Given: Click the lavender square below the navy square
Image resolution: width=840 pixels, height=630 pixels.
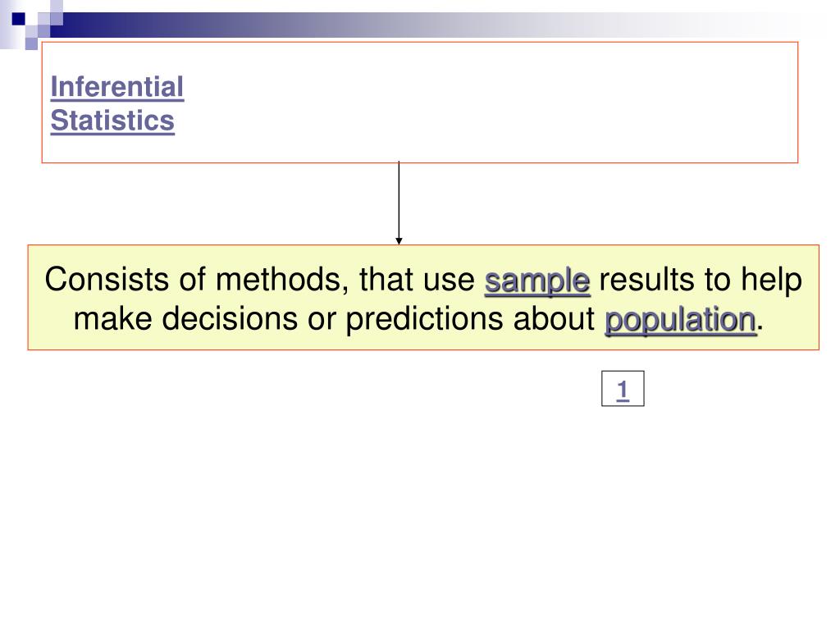Looking at the screenshot, I should (32, 43).
